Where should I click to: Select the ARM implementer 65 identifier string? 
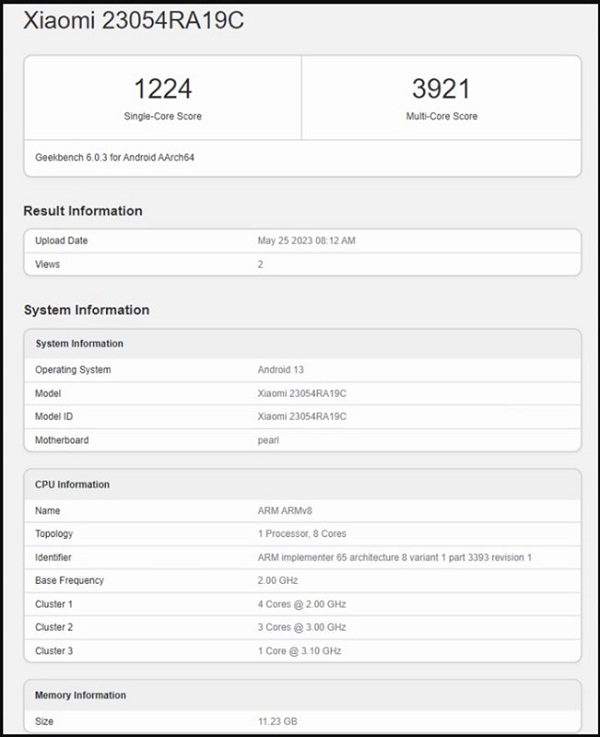point(395,557)
